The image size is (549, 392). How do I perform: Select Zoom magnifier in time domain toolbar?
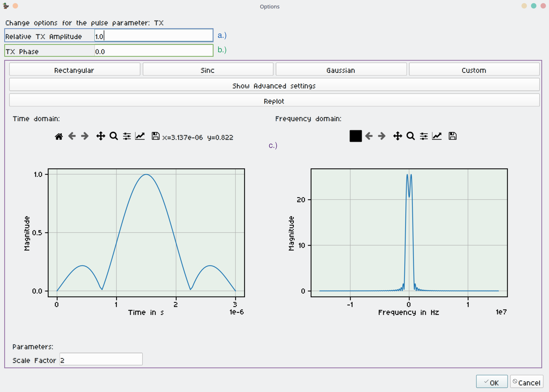[114, 136]
